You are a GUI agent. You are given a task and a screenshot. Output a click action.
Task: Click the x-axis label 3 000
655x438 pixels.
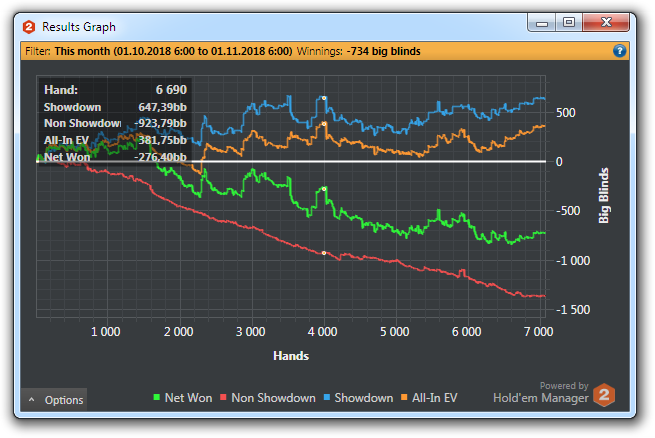click(x=250, y=332)
